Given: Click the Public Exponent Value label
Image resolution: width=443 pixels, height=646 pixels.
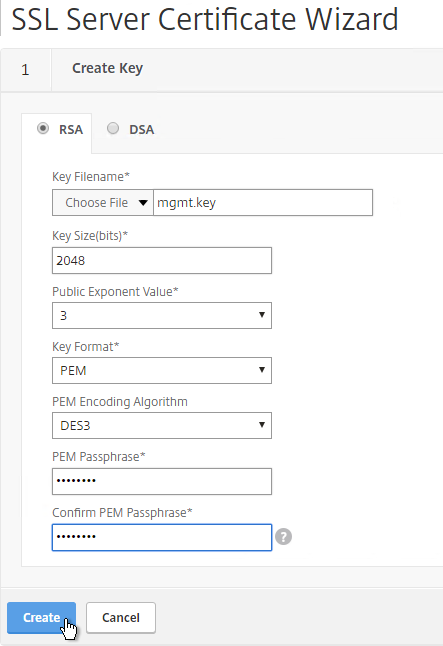Looking at the screenshot, I should pos(115,292).
